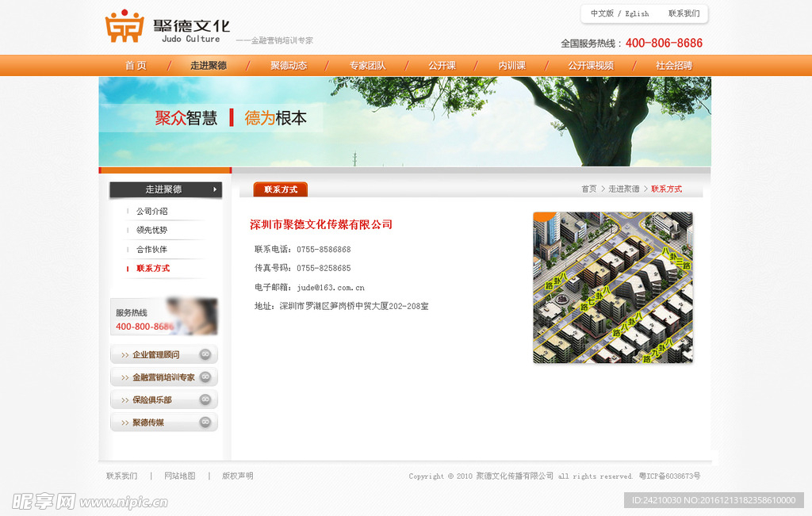This screenshot has width=812, height=516.
Task: Open 公司介绍 in the sidebar
Action: pos(152,212)
